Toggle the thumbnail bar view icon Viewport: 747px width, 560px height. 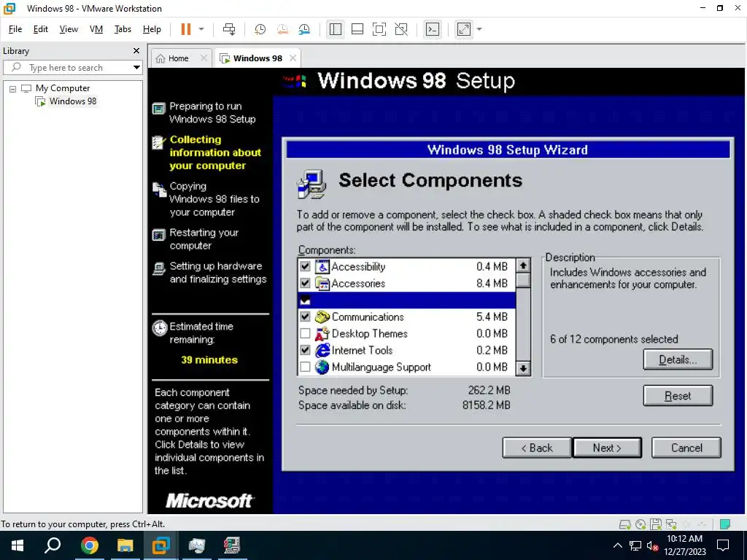(x=357, y=29)
